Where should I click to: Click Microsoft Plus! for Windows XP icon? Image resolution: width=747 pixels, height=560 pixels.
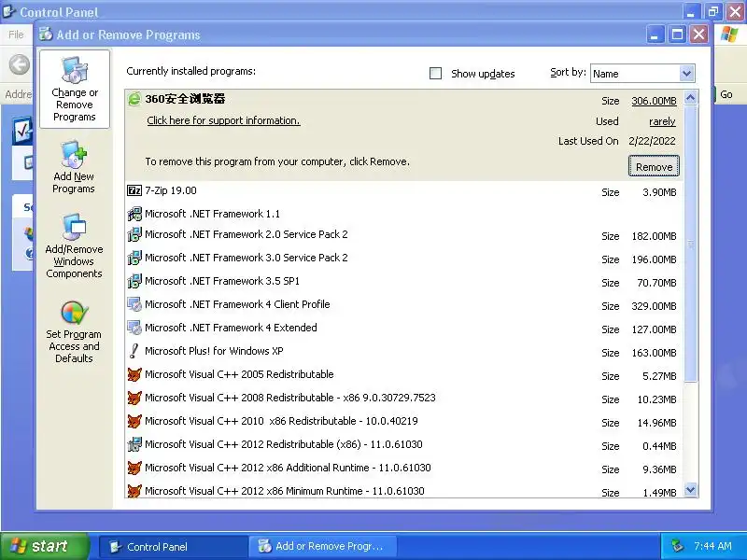[134, 351]
